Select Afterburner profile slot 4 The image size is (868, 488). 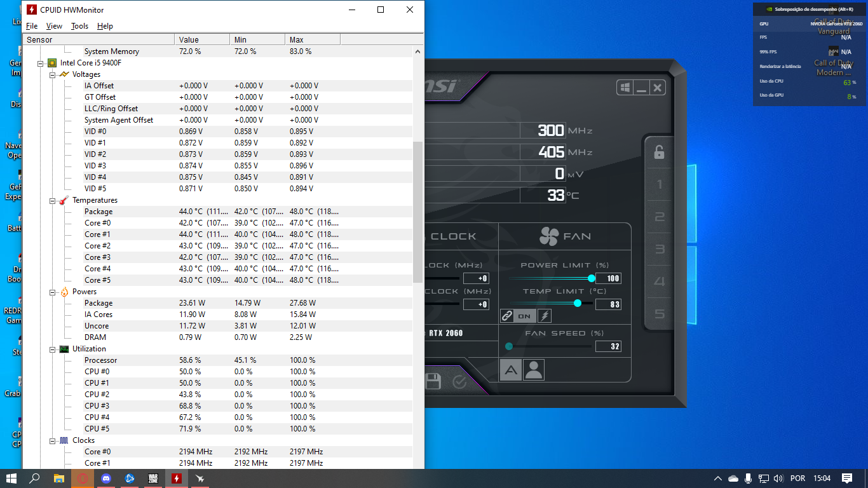pos(660,281)
